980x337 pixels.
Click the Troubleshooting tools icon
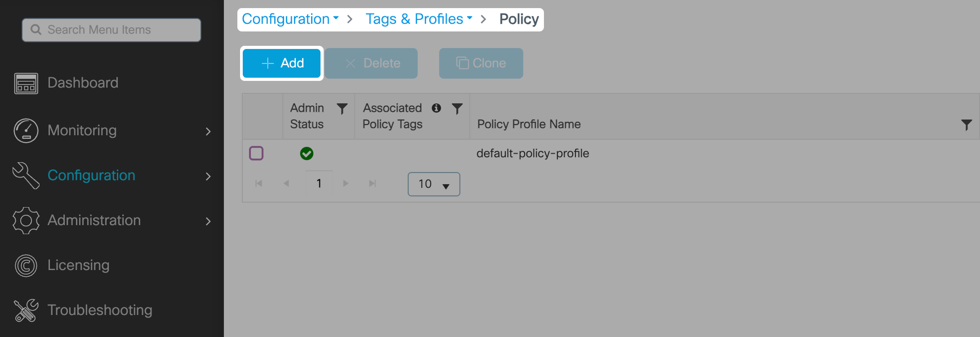(x=26, y=310)
